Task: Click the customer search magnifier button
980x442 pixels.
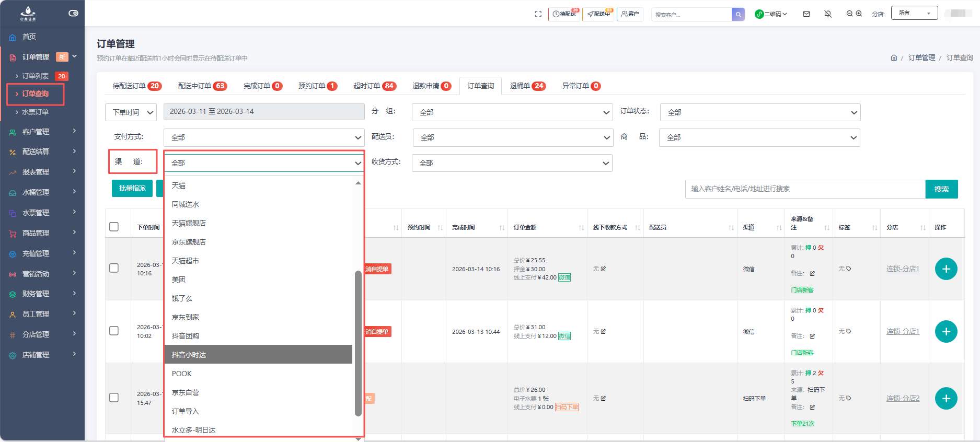Action: [738, 14]
